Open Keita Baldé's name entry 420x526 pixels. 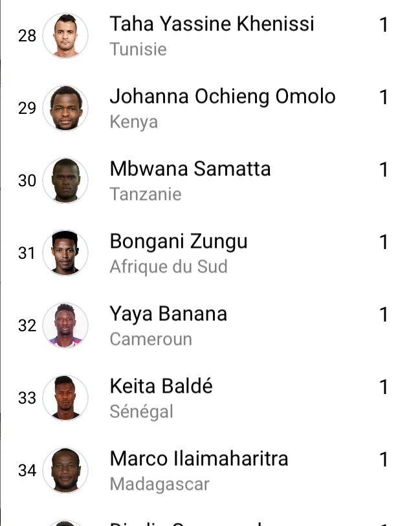(x=161, y=386)
